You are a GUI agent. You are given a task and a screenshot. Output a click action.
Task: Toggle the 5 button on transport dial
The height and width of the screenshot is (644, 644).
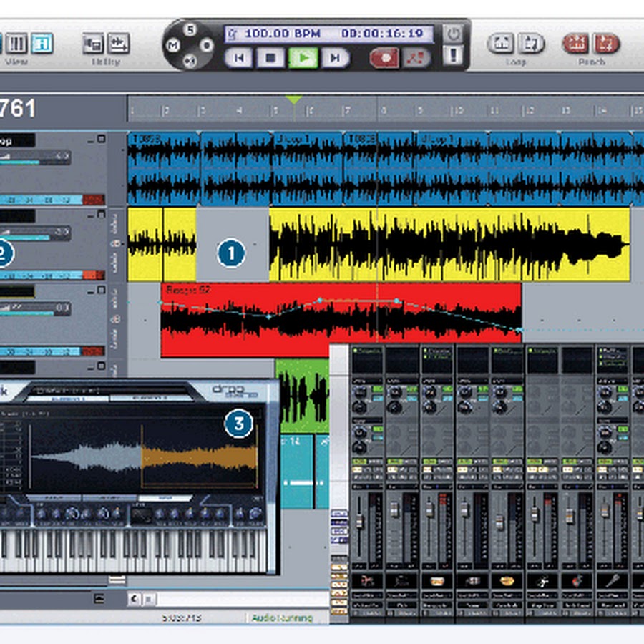(x=190, y=30)
